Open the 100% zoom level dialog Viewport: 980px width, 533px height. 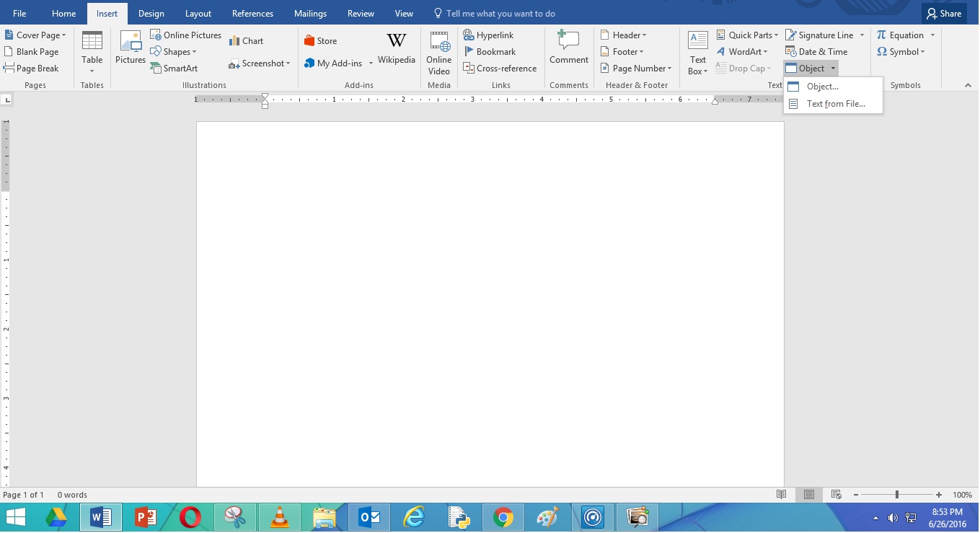coord(963,495)
